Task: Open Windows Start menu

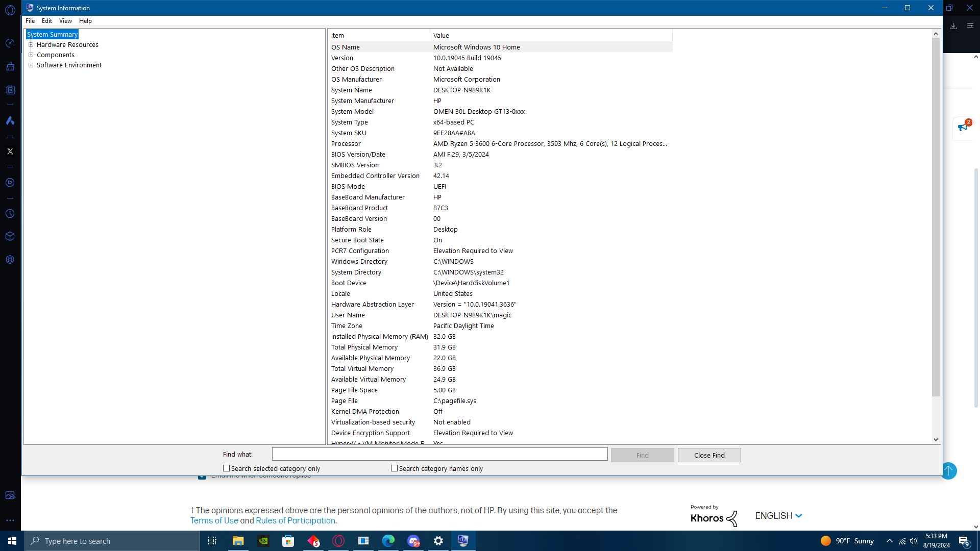Action: tap(12, 541)
